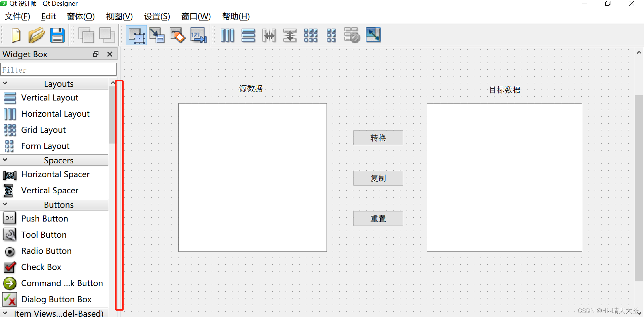The height and width of the screenshot is (317, 644).
Task: Lay out selected widgets vertically
Action: point(248,35)
